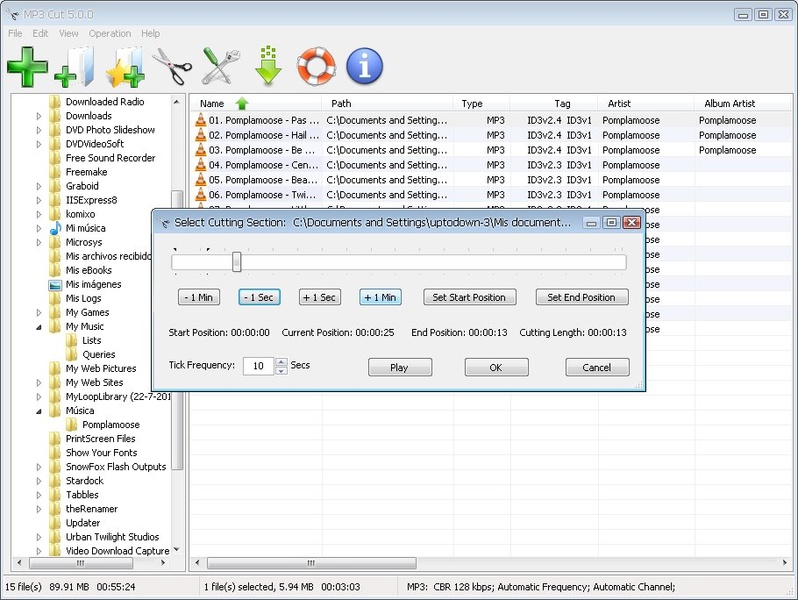Open the View menu
This screenshot has width=798, height=600.
[x=68, y=33]
